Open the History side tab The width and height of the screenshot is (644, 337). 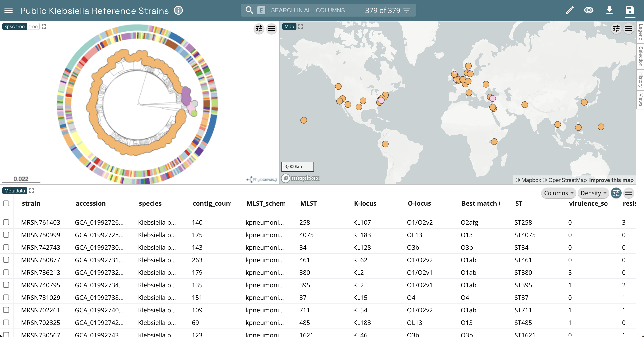(640, 80)
